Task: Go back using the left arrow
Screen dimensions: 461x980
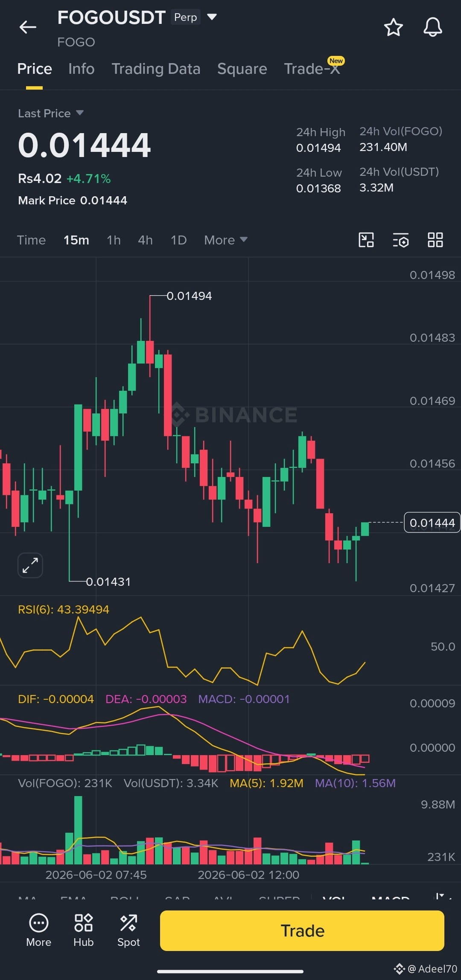Action: pyautogui.click(x=28, y=27)
